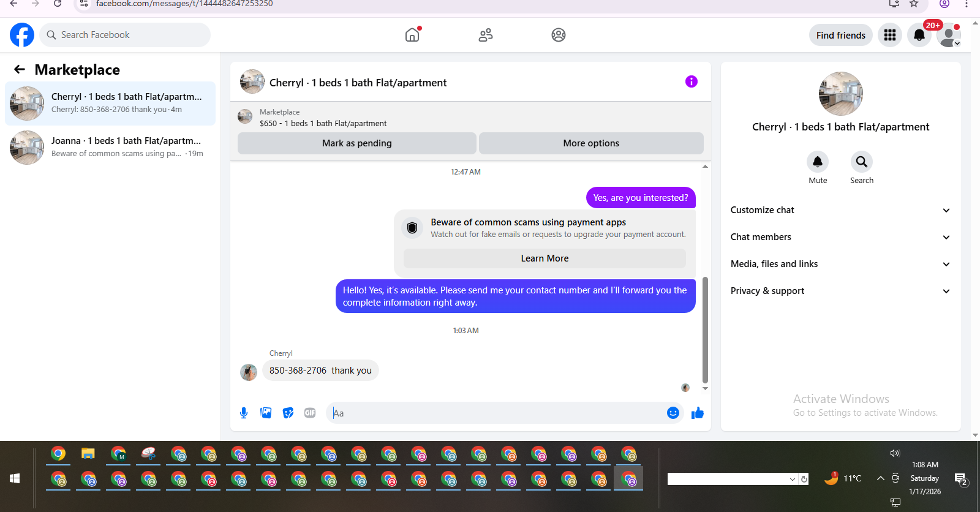
Task: Click Cherryl's avatar beside her message
Action: pyautogui.click(x=249, y=372)
